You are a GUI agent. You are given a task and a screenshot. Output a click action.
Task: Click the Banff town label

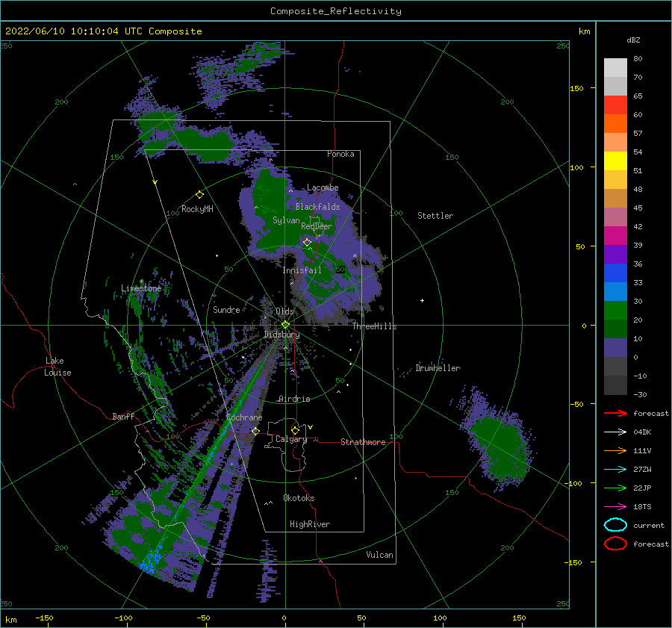click(123, 416)
